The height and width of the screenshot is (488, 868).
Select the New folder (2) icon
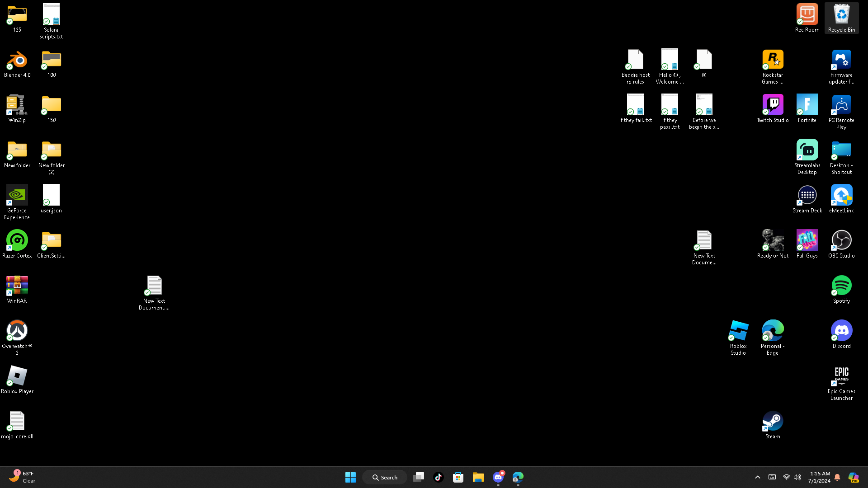tap(52, 158)
